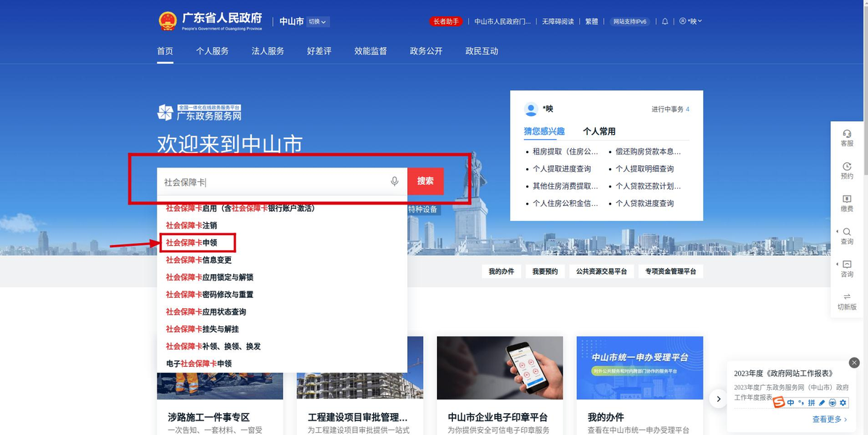Image resolution: width=868 pixels, height=435 pixels.
Task: Select suggestion 社会保障卡挂失与解挂
Action: 202,329
